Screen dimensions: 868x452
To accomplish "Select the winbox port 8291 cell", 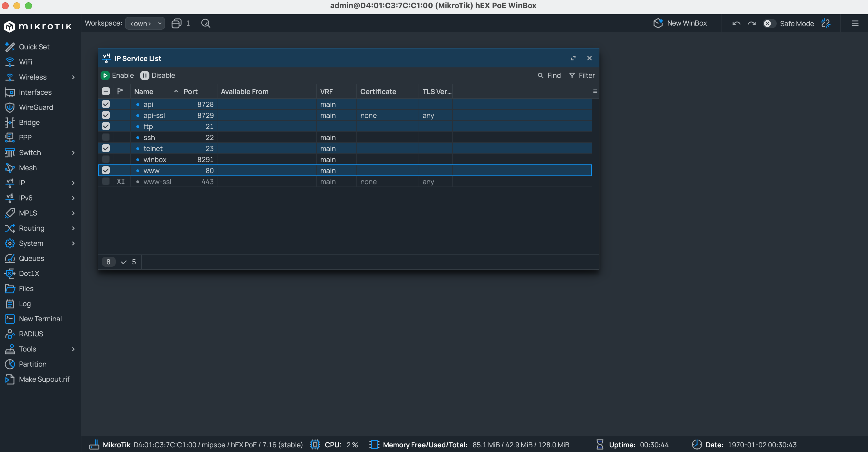I will (x=199, y=160).
